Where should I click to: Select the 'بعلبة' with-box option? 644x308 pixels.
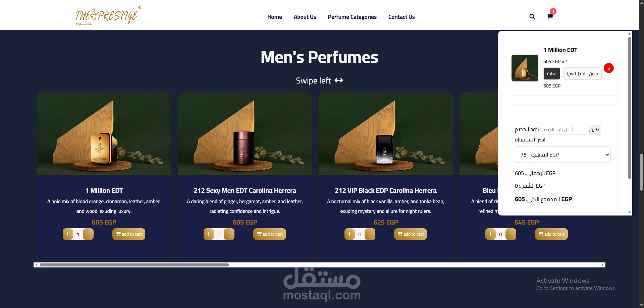point(551,74)
